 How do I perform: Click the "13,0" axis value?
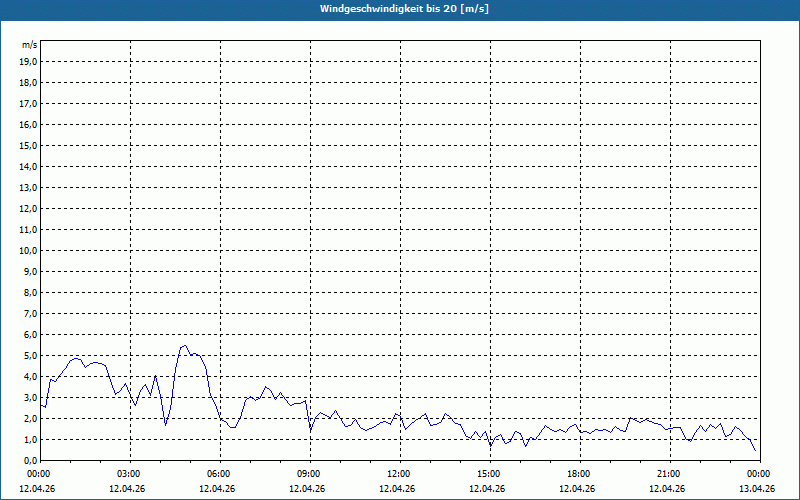point(28,188)
